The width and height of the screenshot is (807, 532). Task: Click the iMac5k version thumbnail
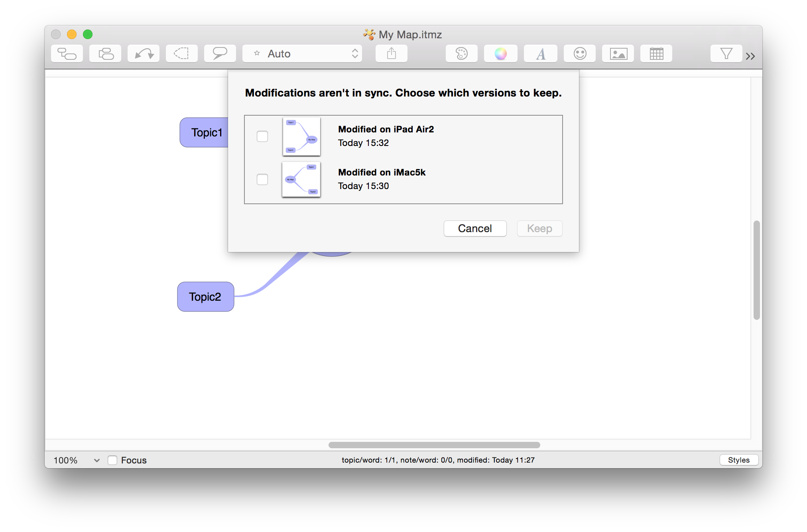(301, 179)
